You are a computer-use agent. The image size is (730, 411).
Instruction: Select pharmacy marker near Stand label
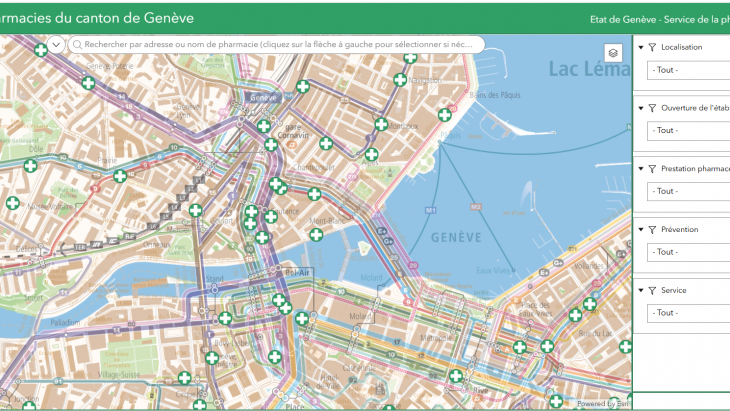[x=225, y=318]
